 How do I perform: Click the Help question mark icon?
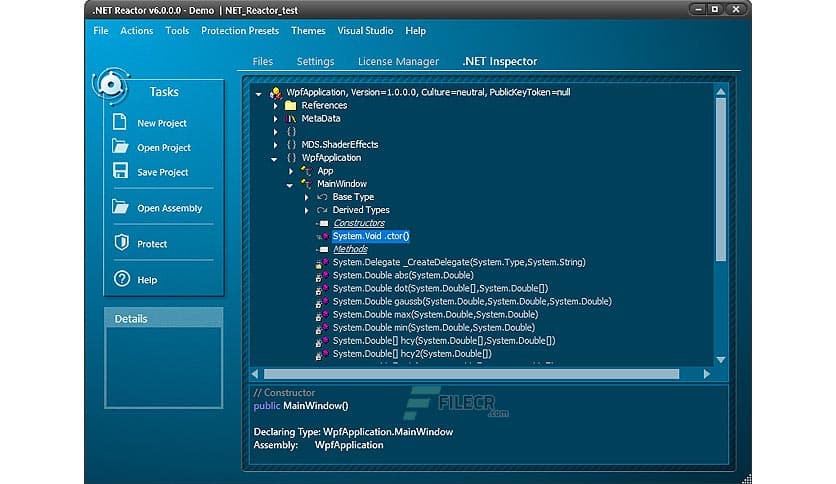(121, 279)
